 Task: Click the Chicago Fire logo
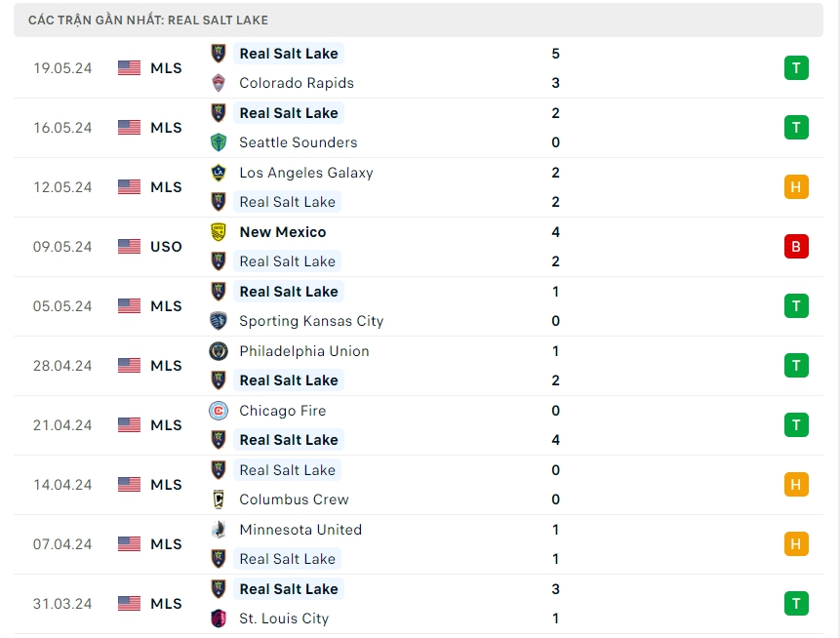[x=219, y=411]
